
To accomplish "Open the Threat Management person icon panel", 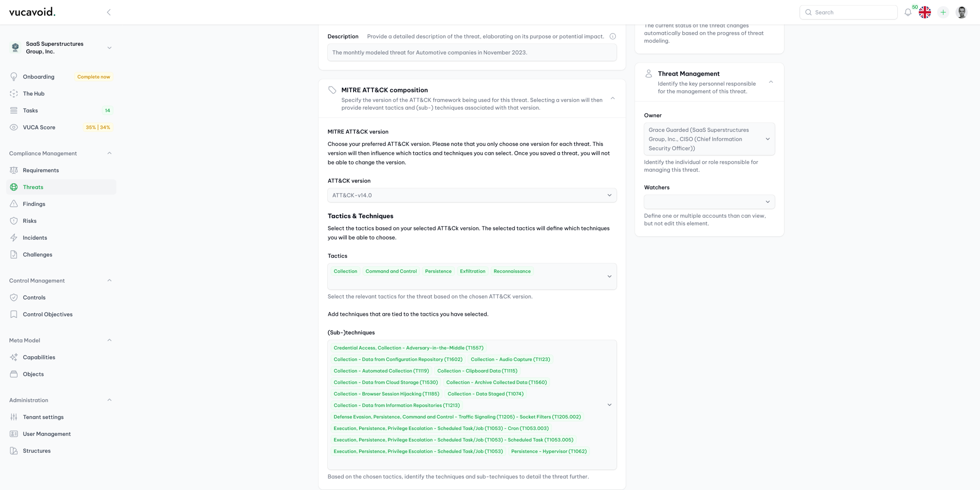I will tap(648, 73).
